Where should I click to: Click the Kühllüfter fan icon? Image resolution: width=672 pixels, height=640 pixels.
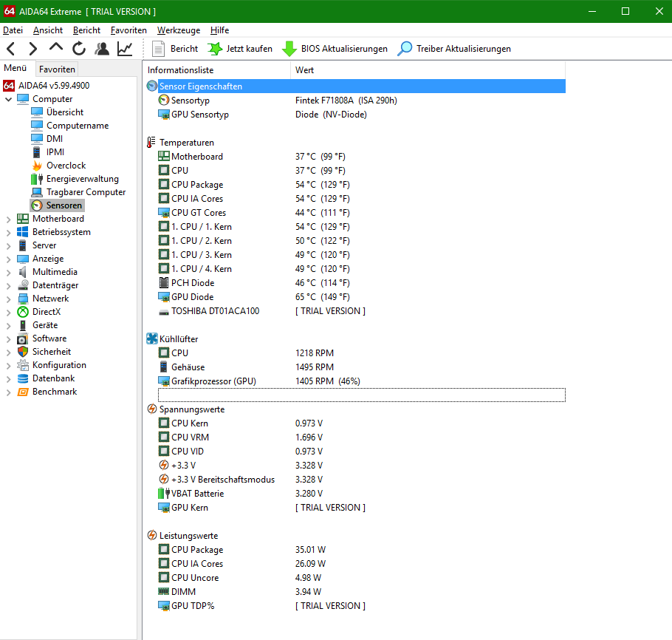coord(151,339)
